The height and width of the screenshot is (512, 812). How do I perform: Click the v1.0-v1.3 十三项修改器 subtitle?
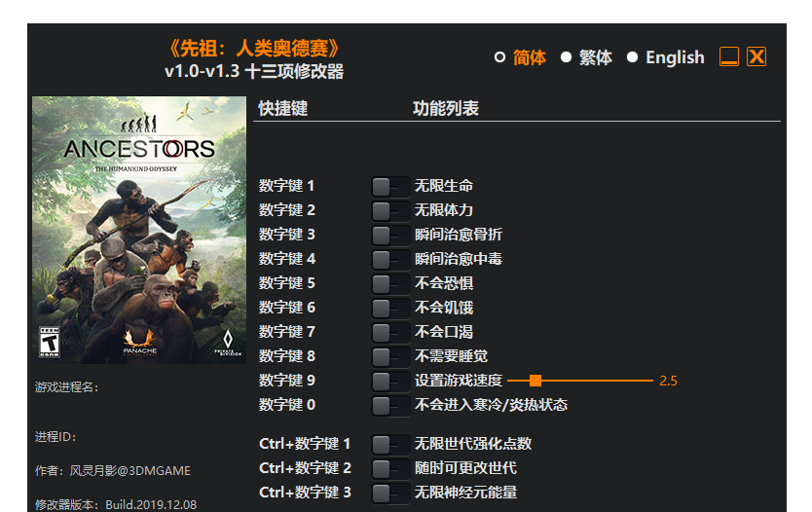[254, 71]
